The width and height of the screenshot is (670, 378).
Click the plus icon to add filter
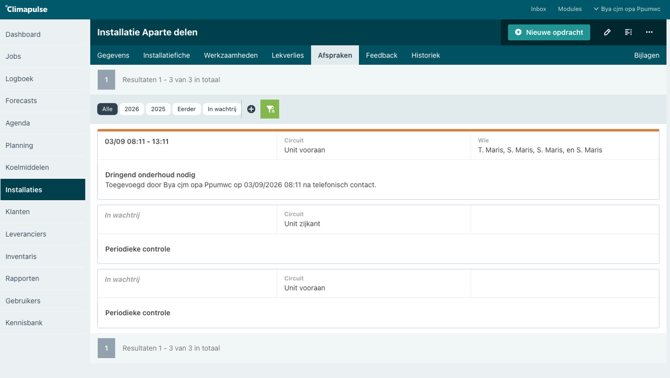point(251,109)
